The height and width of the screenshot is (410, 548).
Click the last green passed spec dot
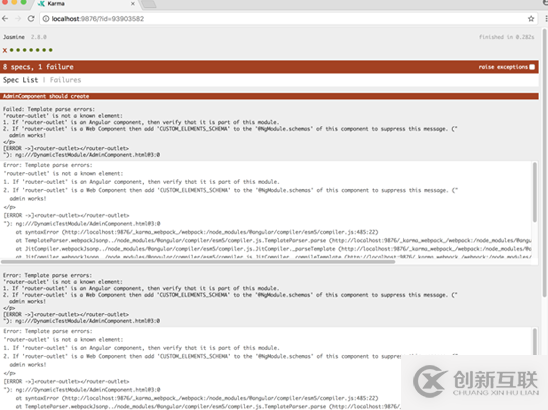(51, 50)
